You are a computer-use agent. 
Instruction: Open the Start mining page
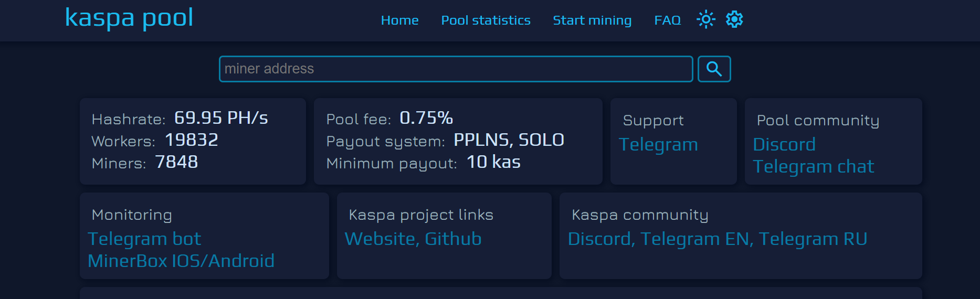click(592, 20)
